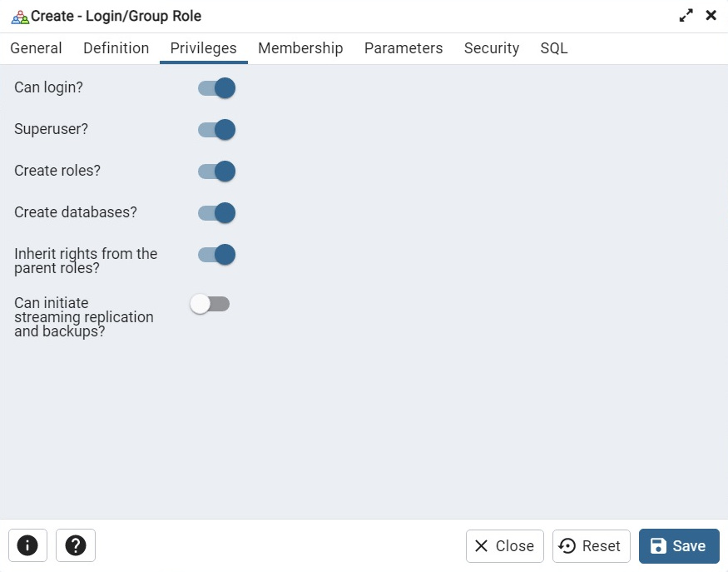Click the Save button
This screenshot has height=572, width=728.
(x=679, y=546)
